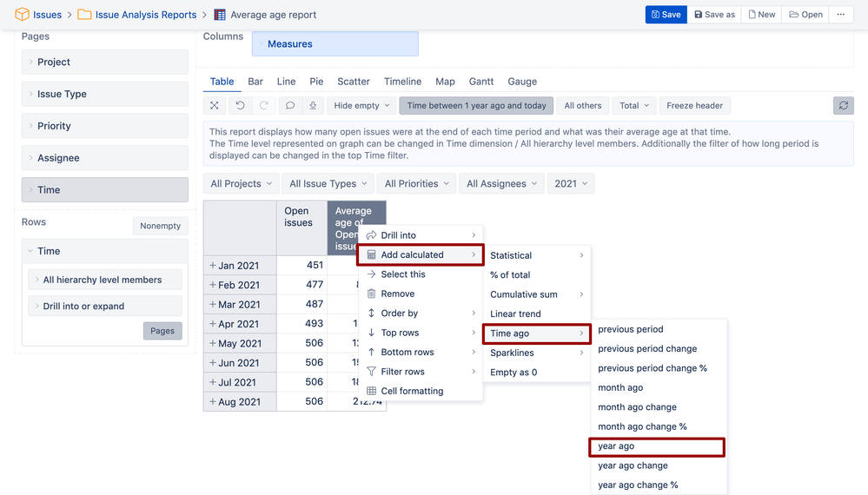Expand the May 2021 row
The width and height of the screenshot is (868, 495).
click(213, 343)
